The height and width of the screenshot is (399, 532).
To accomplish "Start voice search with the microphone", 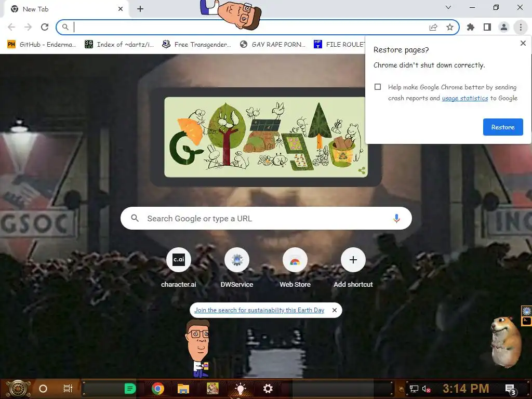I will pos(396,218).
